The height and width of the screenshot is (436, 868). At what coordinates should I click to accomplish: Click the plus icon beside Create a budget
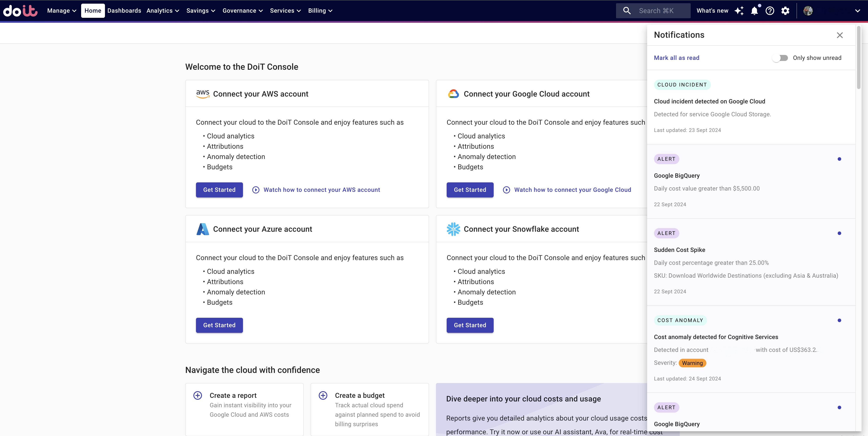[323, 395]
